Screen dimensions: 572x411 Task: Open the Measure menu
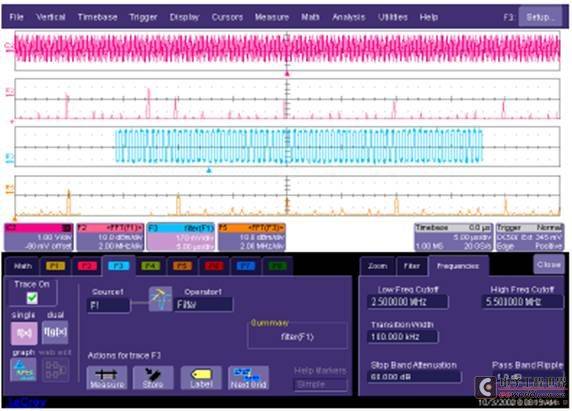pyautogui.click(x=272, y=17)
